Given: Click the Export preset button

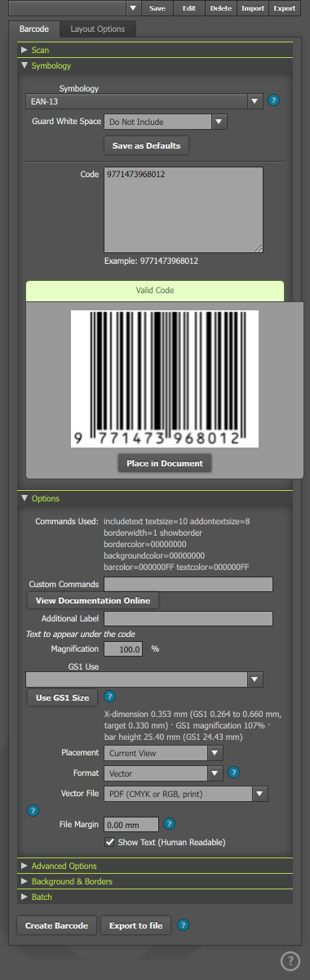Looking at the screenshot, I should 285,8.
